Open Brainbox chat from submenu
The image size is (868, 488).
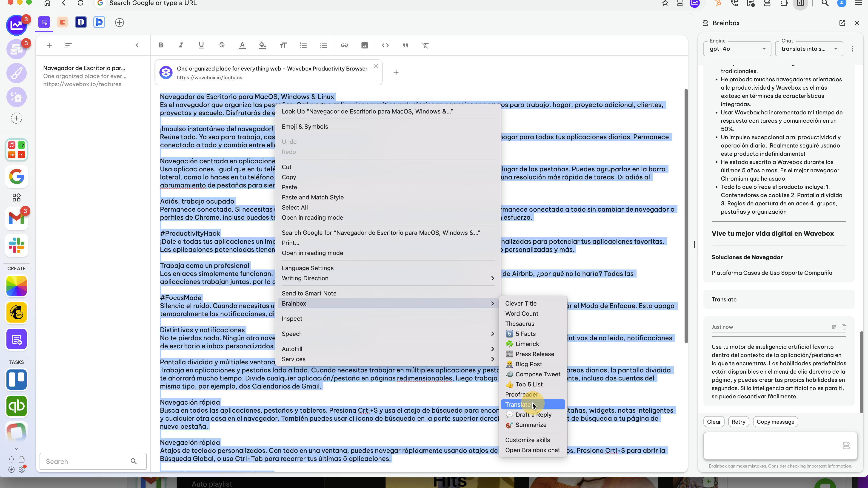click(x=532, y=450)
